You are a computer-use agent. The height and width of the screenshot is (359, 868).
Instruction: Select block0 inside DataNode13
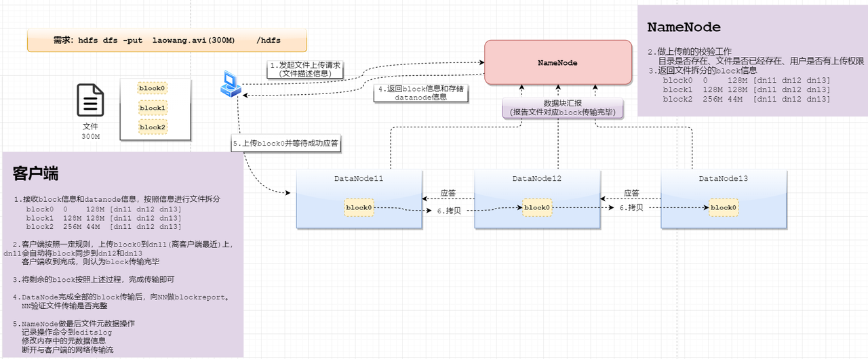coord(724,207)
